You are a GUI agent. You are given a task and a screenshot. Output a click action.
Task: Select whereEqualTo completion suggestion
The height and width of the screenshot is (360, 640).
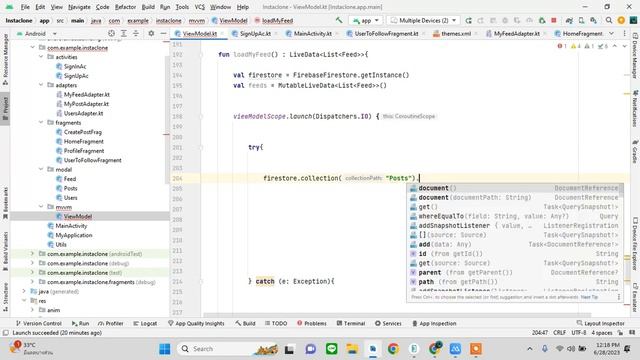point(515,216)
